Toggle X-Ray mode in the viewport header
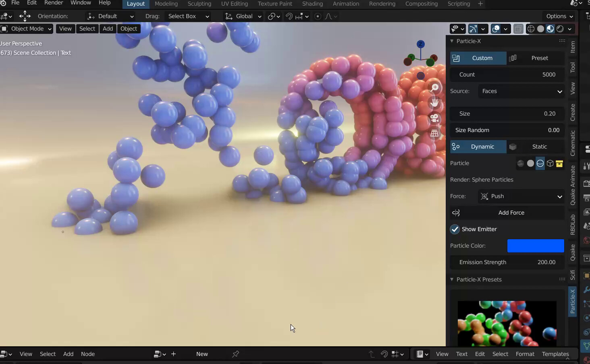This screenshot has height=364, width=590. coord(519,29)
